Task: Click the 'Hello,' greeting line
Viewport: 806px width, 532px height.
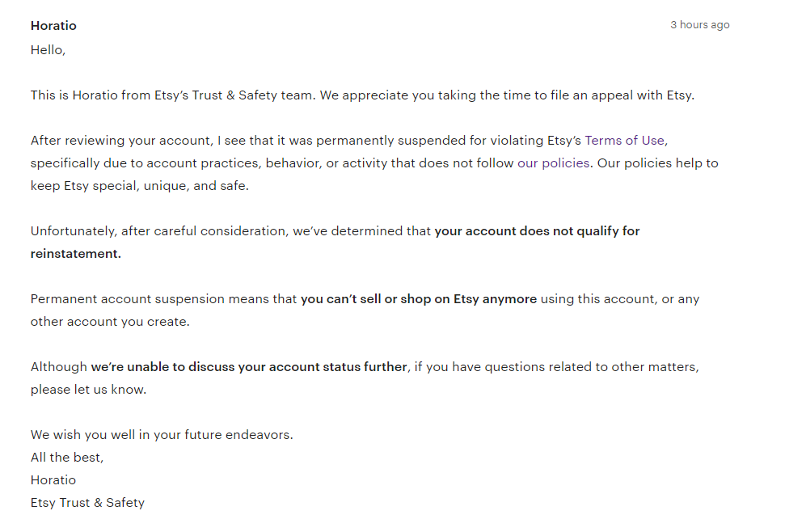Action: tap(48, 50)
